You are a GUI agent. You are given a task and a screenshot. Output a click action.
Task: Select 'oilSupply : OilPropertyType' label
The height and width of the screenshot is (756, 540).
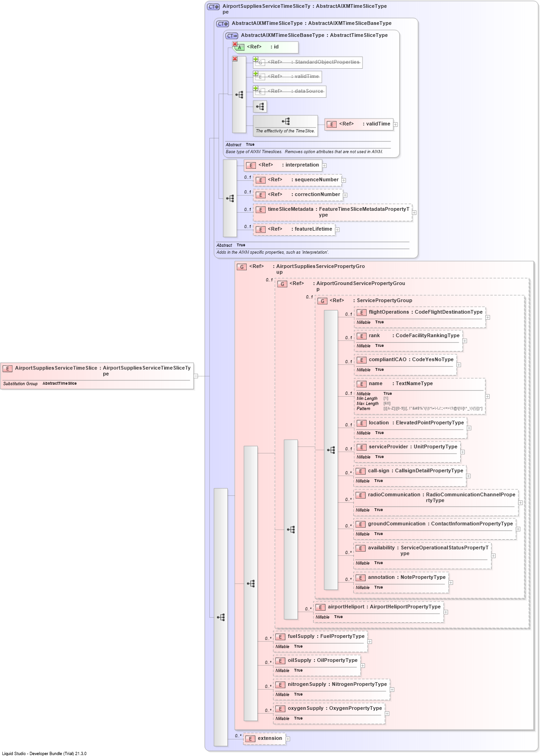pyautogui.click(x=322, y=661)
